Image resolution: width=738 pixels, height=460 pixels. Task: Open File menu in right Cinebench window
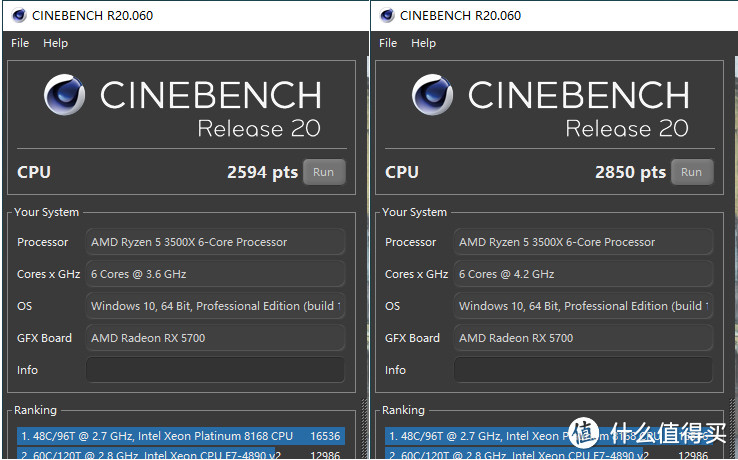[x=388, y=43]
